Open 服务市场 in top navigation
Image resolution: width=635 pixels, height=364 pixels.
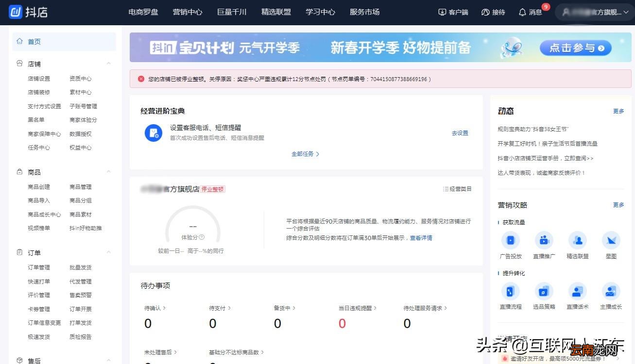click(x=364, y=12)
